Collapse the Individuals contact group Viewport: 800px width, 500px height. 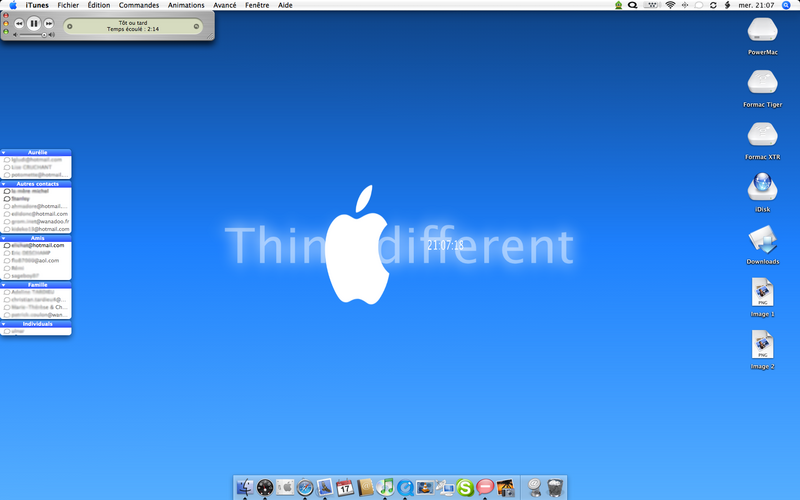pos(4,323)
